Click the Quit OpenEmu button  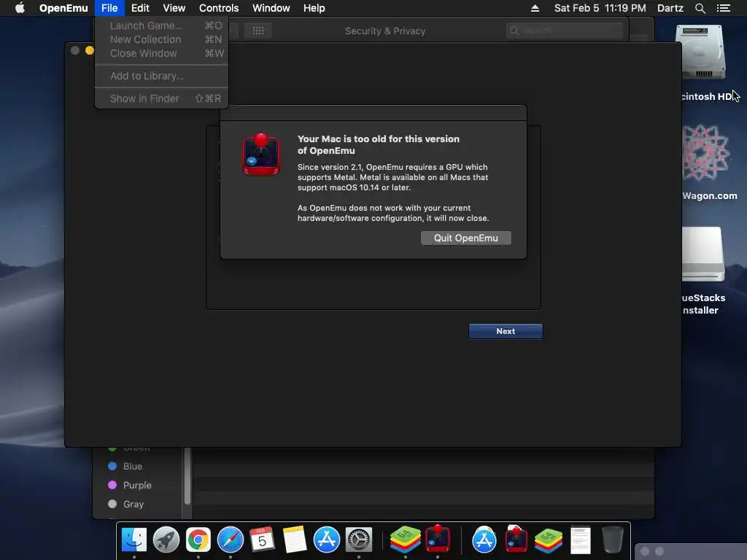[466, 238]
